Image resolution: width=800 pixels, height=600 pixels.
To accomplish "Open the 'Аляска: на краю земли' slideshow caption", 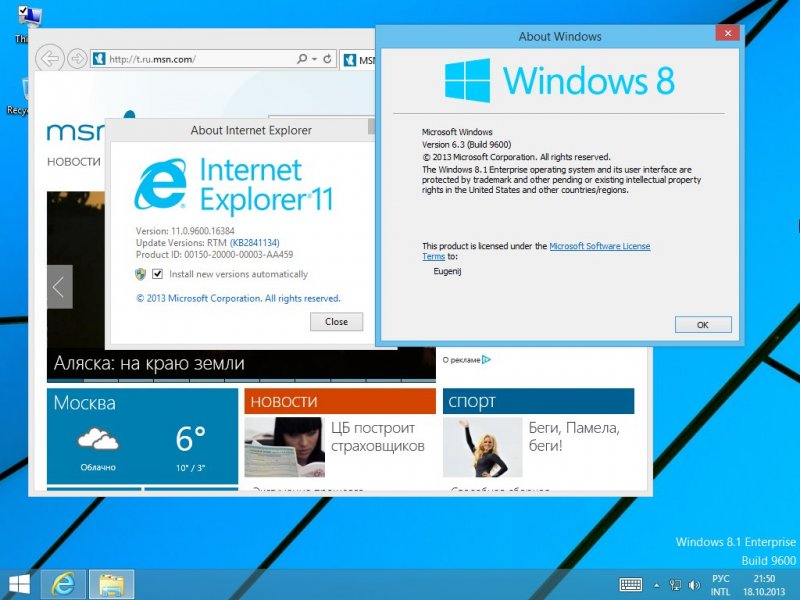I will coord(149,364).
